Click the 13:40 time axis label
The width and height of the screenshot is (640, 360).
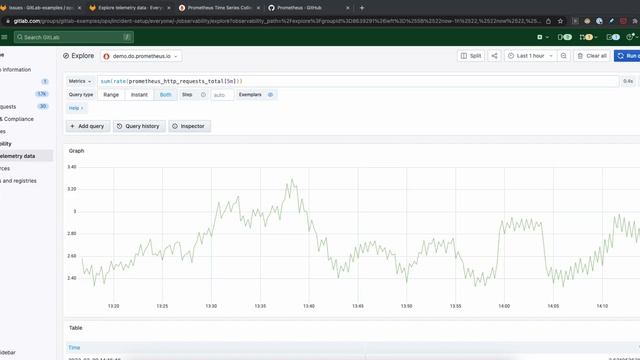(x=309, y=306)
